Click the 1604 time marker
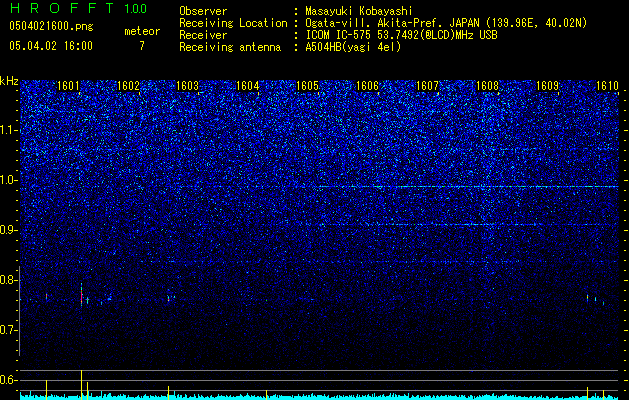Image resolution: width=629 pixels, height=400 pixels. (x=248, y=86)
